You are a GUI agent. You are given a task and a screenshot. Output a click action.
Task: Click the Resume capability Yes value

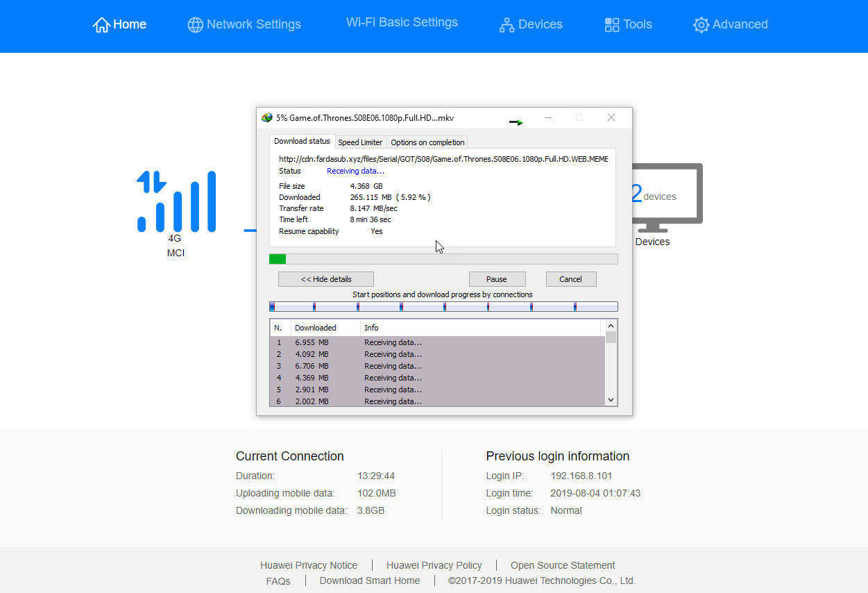click(x=377, y=231)
